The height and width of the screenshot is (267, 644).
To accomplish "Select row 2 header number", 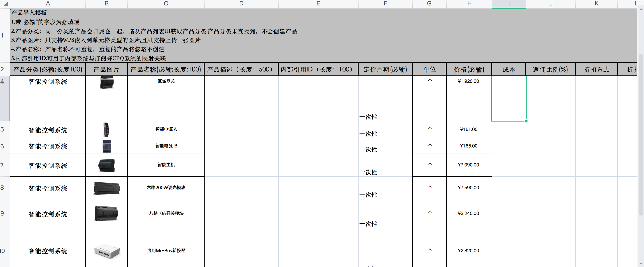I will coord(2,69).
